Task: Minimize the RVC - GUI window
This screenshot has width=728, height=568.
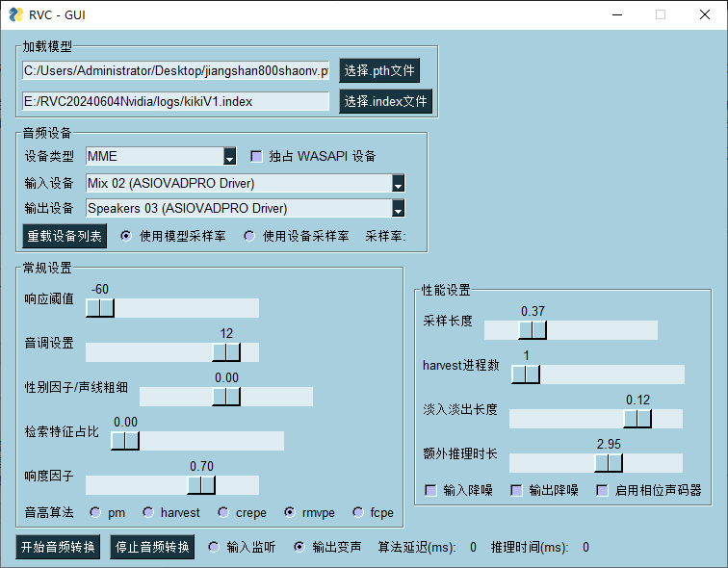Action: click(x=617, y=14)
